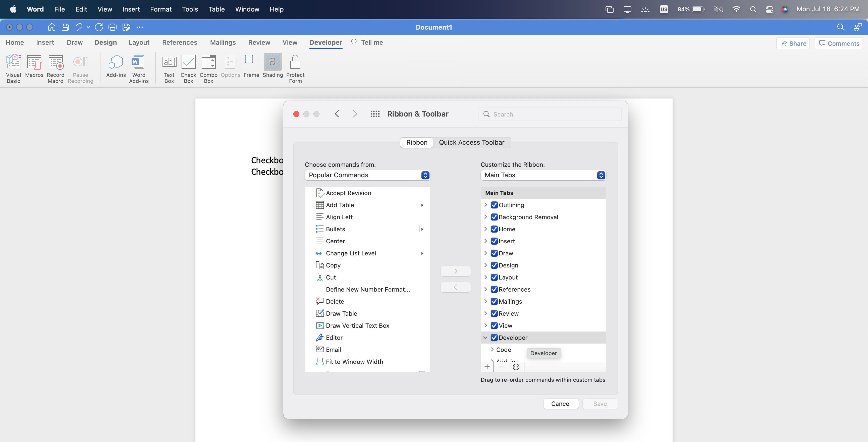Select the Draw Vertical Text Box command
The height and width of the screenshot is (442, 868).
(x=368, y=325)
